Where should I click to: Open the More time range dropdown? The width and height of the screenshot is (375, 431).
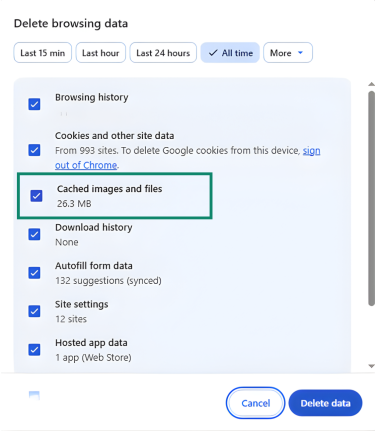pyautogui.click(x=288, y=53)
